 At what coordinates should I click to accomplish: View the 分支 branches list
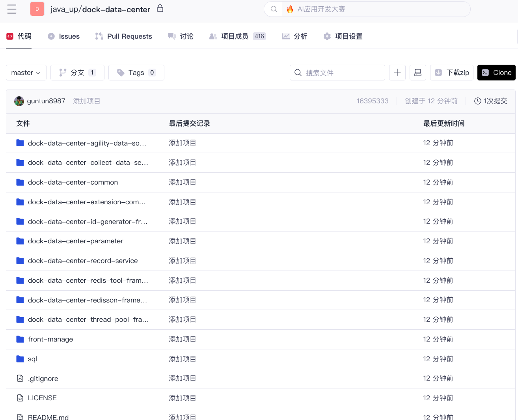coord(77,73)
